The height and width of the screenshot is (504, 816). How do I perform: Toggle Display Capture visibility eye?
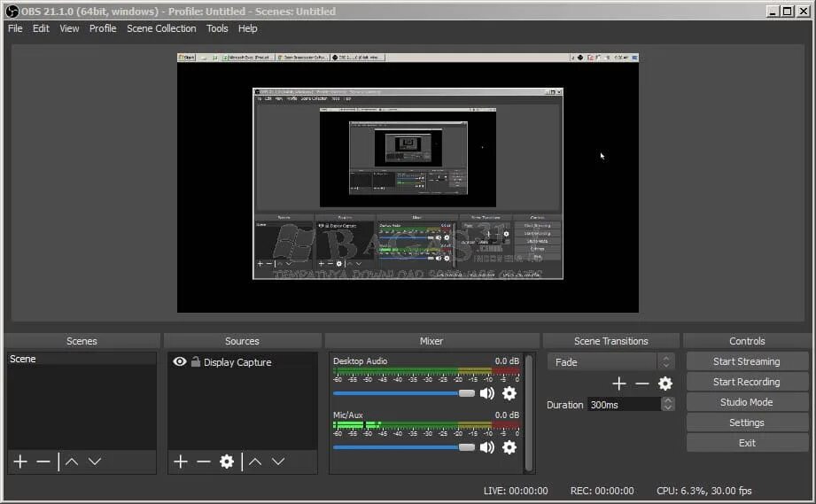pyautogui.click(x=180, y=361)
